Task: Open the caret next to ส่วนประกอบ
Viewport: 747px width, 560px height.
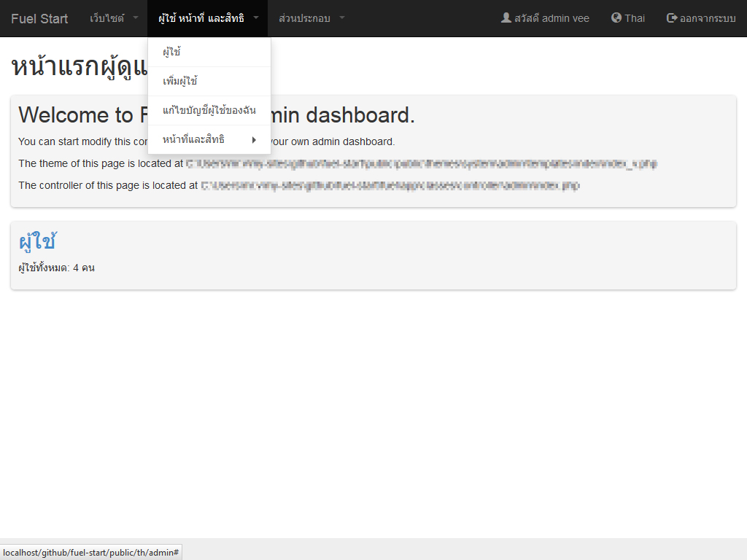Action: click(x=341, y=18)
